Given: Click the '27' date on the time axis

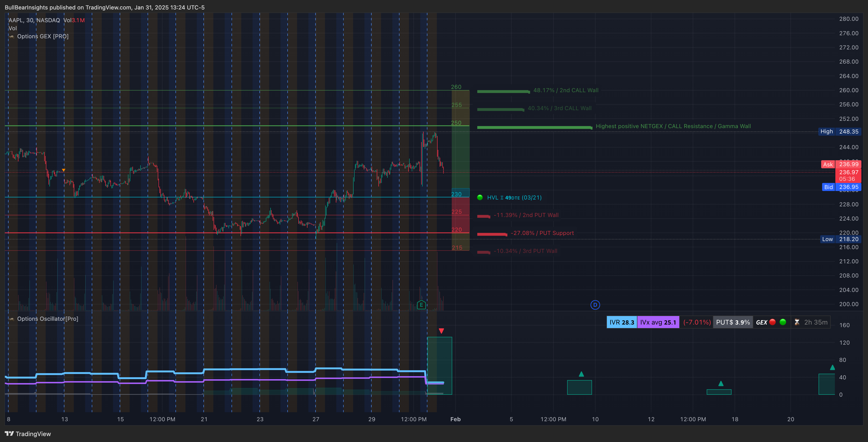Looking at the screenshot, I should click(x=316, y=419).
